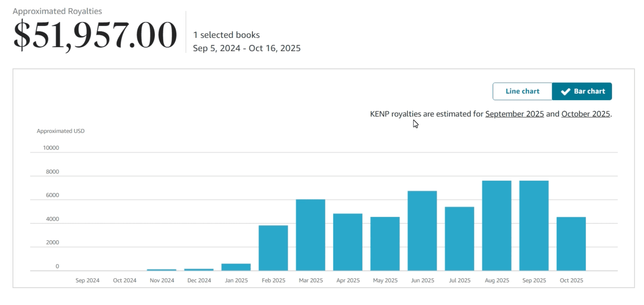Click the $51,957.00 royalties total

click(95, 35)
